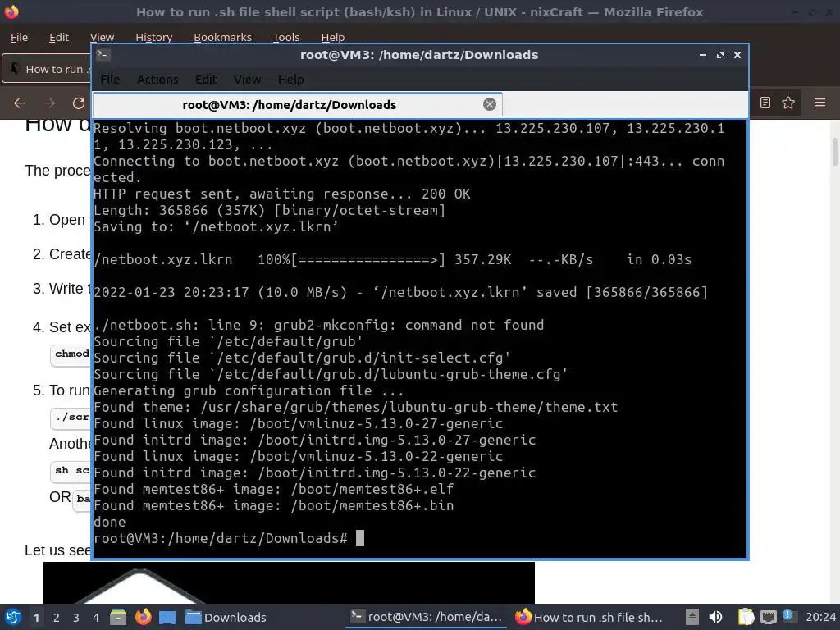Click 'Found linux image: /boot/vmlinuz-5.13.0-27-generic' line
840x630 pixels.
pos(299,423)
